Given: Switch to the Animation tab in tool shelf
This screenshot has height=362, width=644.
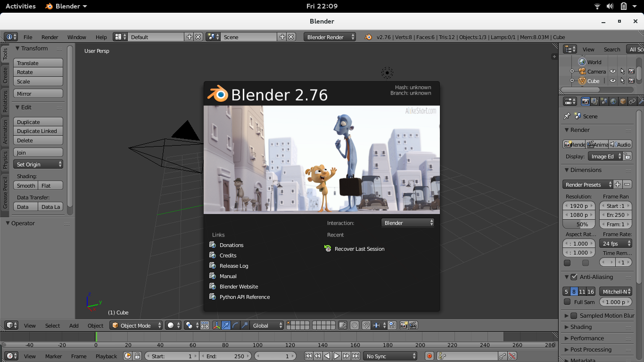Looking at the screenshot, I should tap(5, 132).
